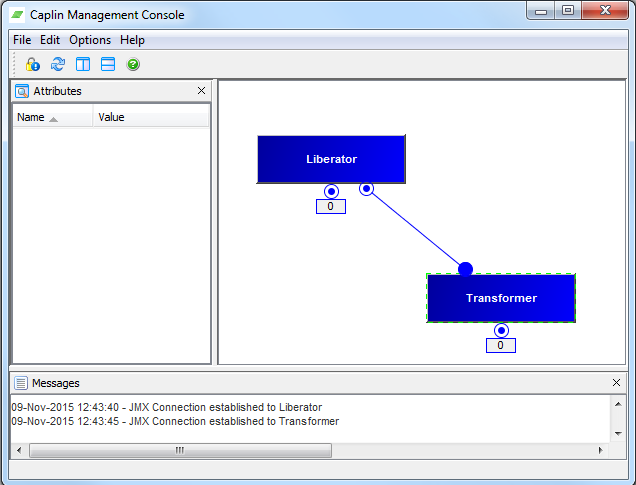636x485 pixels.
Task: Click the Messages horizontal scrollbar thumb
Action: click(180, 450)
